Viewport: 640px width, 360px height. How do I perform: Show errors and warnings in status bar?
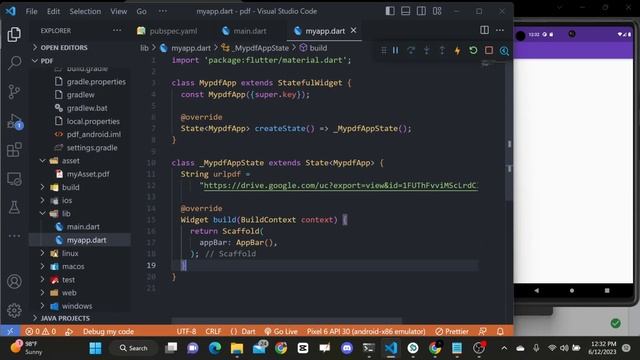click(40, 331)
